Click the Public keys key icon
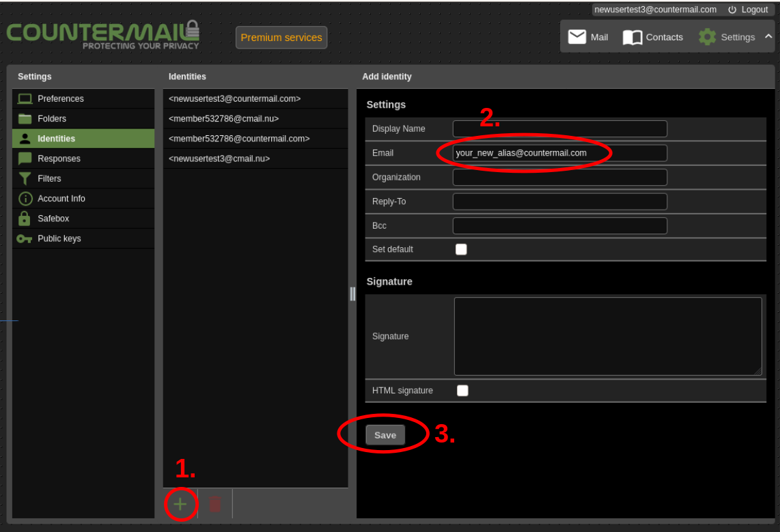 (24, 238)
